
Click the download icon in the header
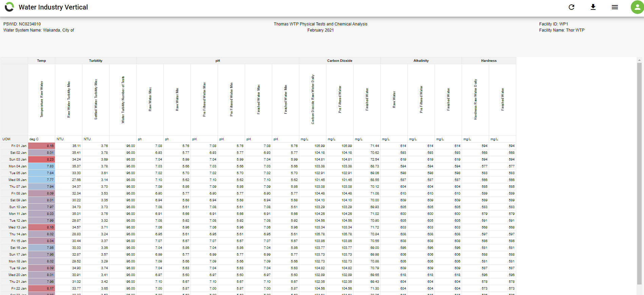click(593, 7)
